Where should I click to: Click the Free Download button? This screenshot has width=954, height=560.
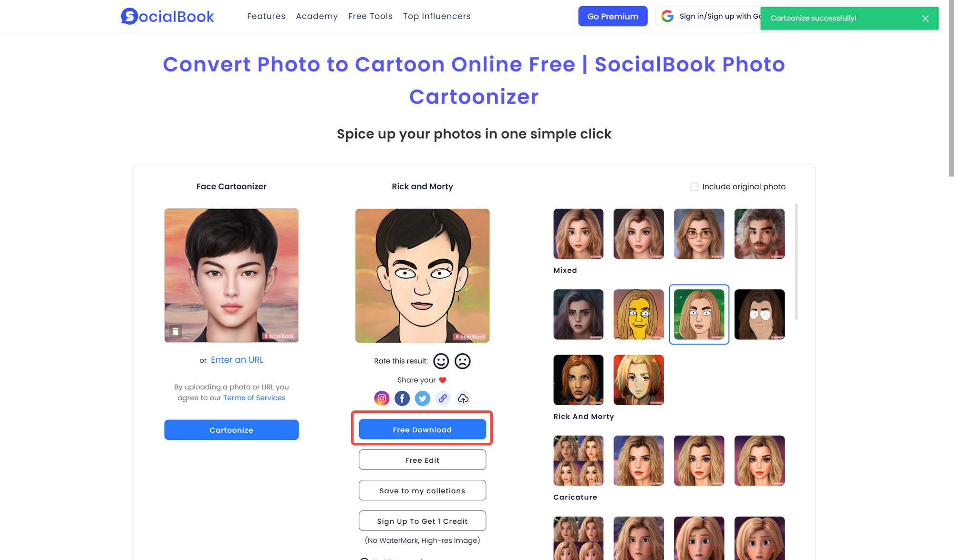pos(422,429)
